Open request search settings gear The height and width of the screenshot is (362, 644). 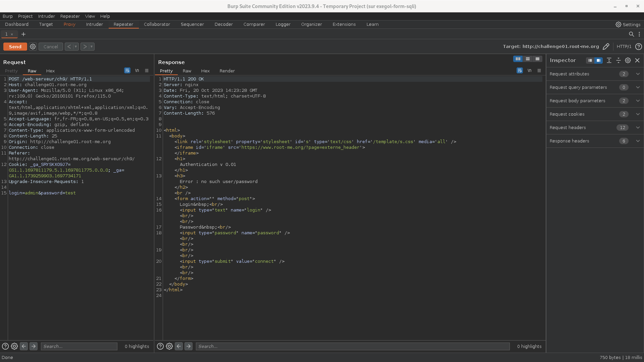point(14,346)
